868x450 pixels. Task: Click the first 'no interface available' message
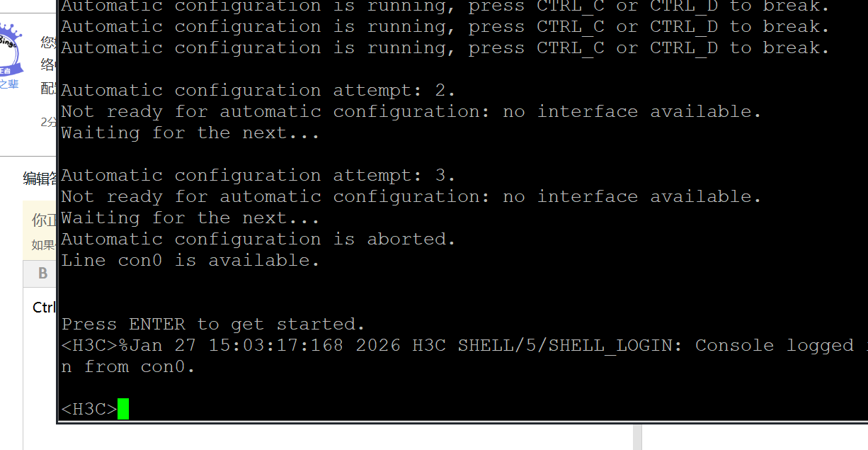[x=632, y=112]
